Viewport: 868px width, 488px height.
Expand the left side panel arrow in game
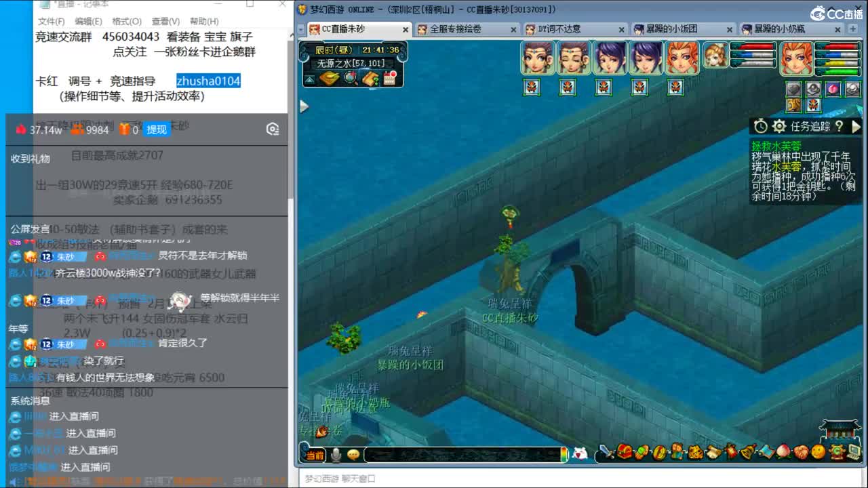click(304, 106)
